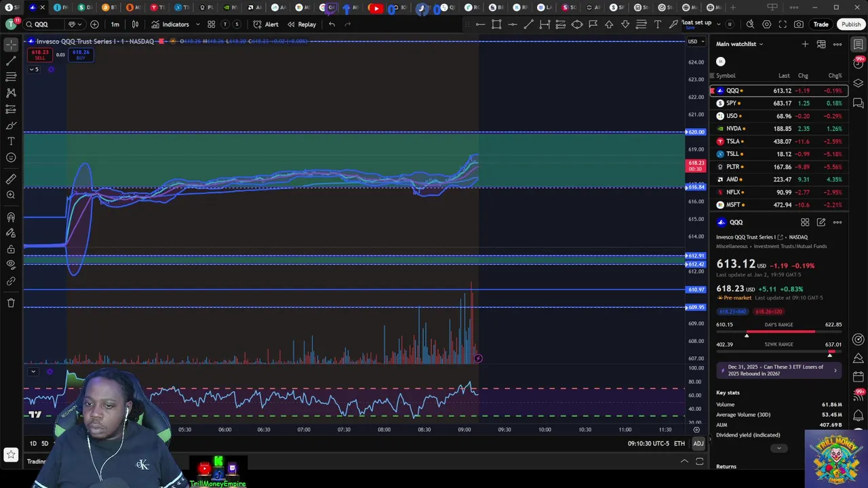Select the arrow up marker tool
868x488 pixels.
[609, 24]
